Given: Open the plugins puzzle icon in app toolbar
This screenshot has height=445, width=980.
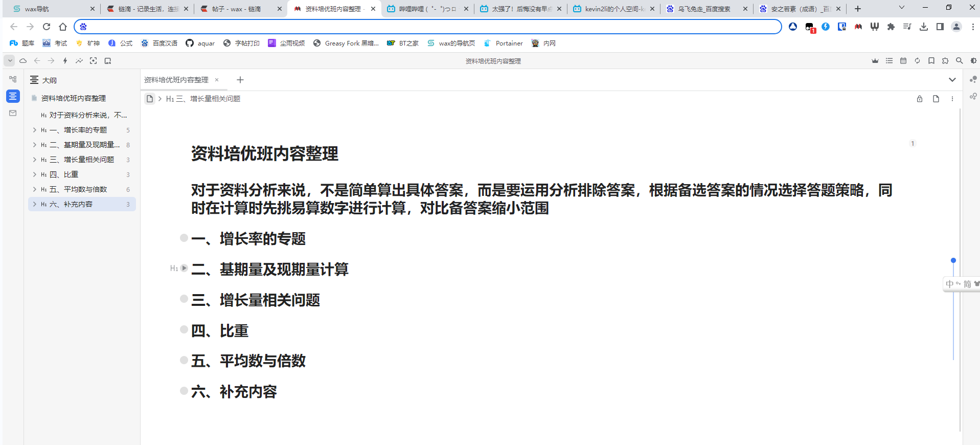Looking at the screenshot, I should pyautogui.click(x=945, y=61).
